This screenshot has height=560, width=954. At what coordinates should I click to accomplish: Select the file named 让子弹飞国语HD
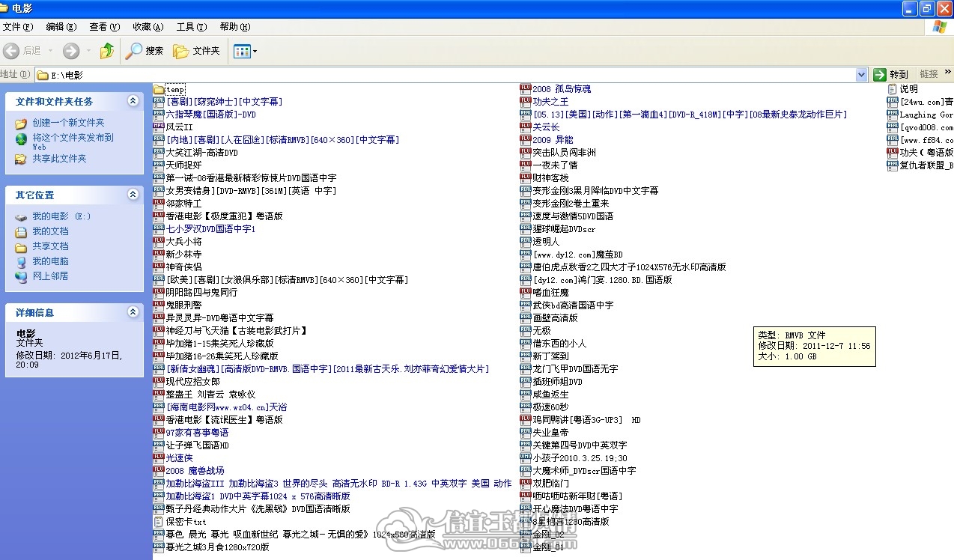197,445
